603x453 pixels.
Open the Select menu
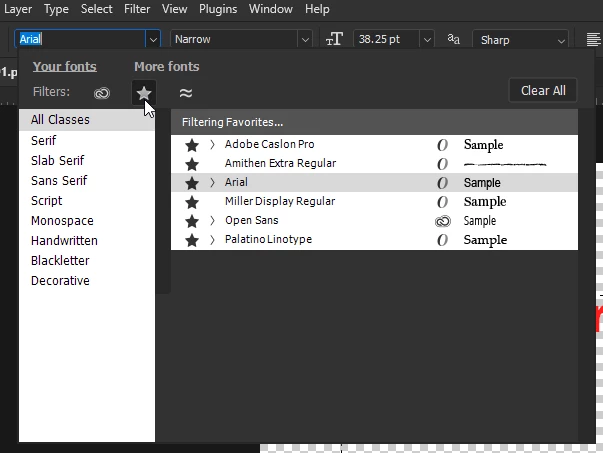tap(97, 9)
